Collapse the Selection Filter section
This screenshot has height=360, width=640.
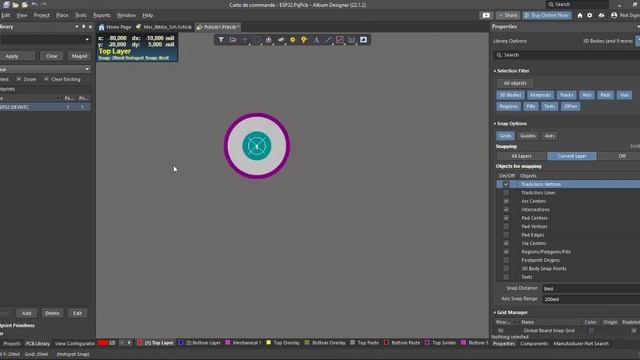[x=495, y=71]
